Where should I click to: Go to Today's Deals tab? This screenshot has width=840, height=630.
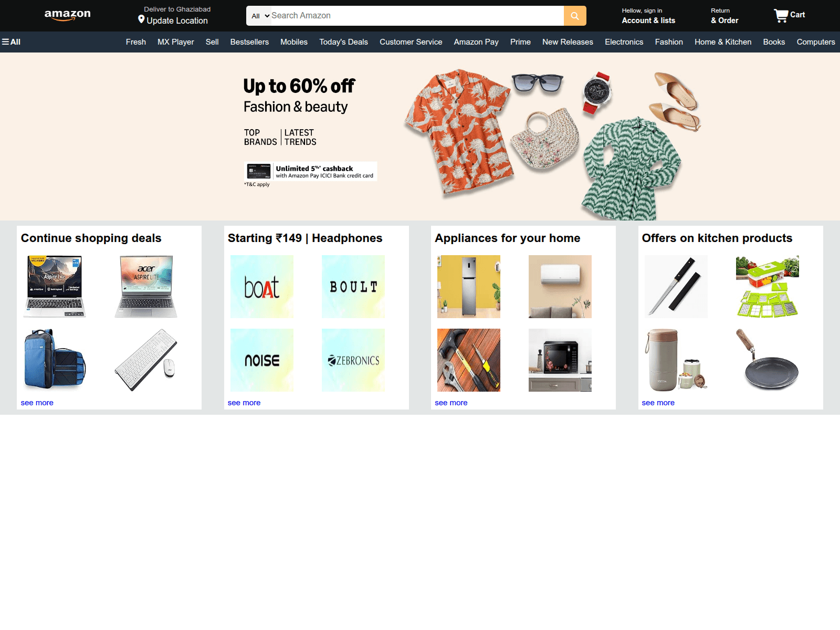click(343, 42)
